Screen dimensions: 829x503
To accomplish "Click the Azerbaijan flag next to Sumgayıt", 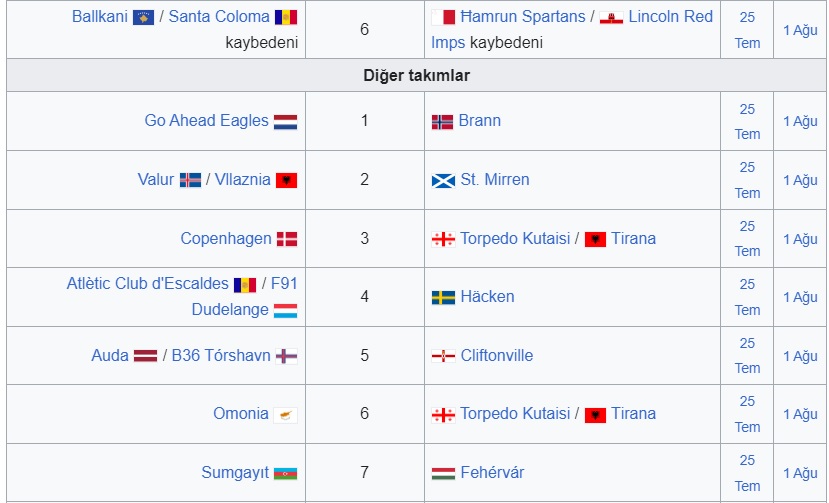I will pos(285,473).
